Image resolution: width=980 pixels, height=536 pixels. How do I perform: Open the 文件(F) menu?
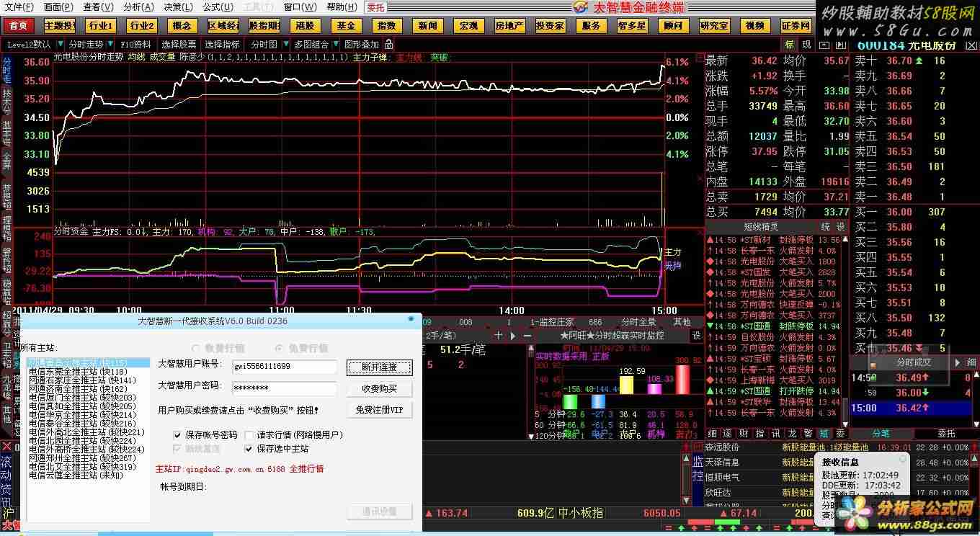click(19, 7)
